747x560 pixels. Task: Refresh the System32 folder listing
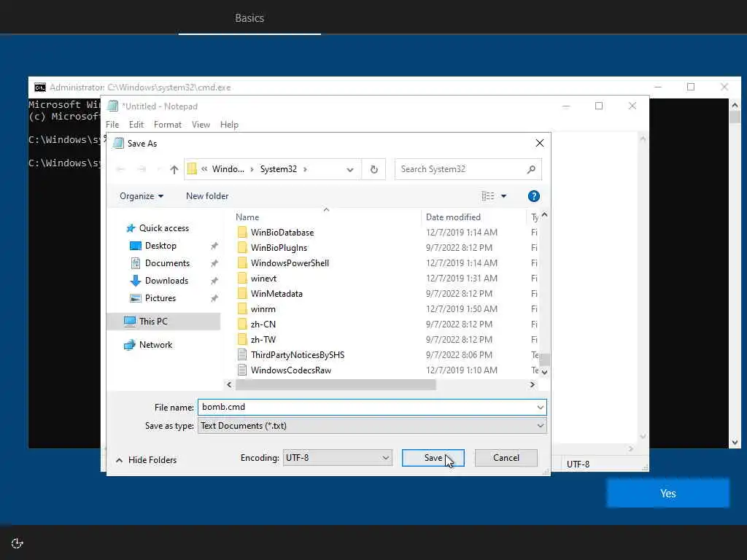click(374, 169)
